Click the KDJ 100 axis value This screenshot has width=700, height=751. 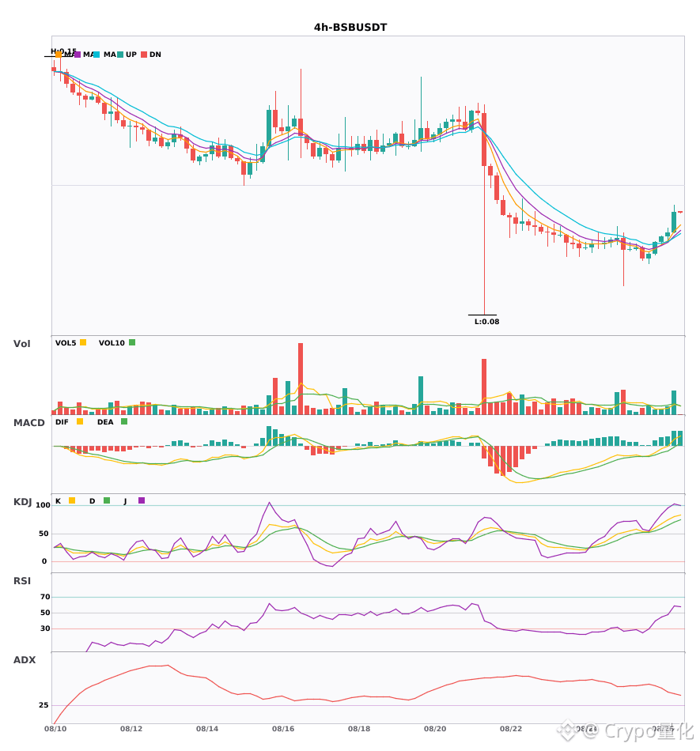coord(44,505)
